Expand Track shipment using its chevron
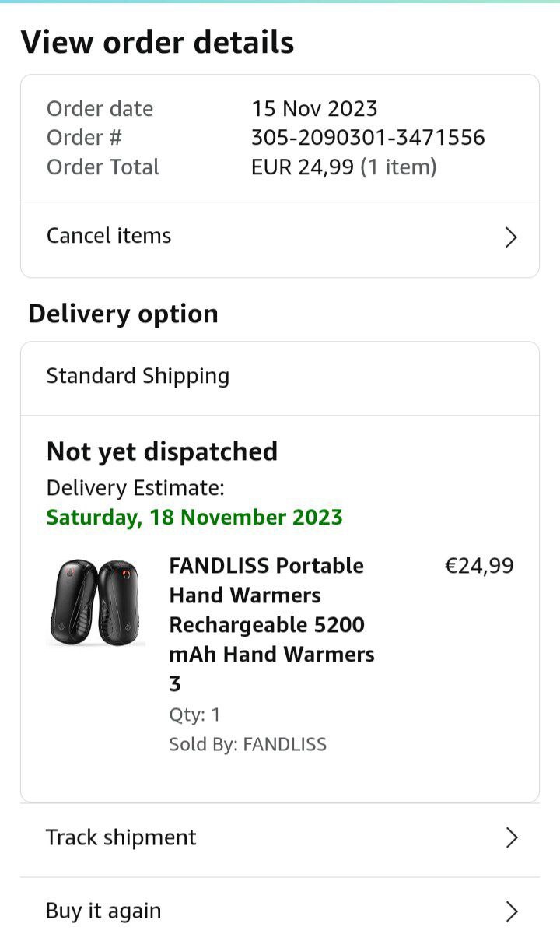 511,837
